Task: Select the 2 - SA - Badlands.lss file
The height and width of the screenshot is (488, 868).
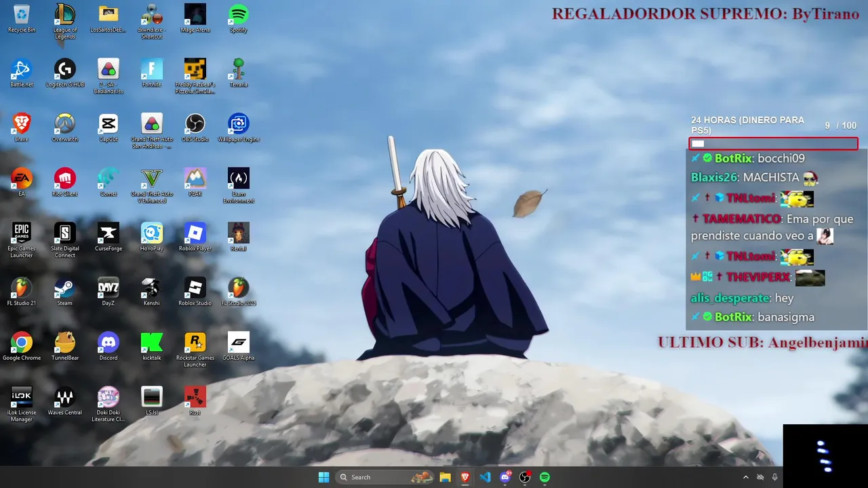Action: (108, 77)
